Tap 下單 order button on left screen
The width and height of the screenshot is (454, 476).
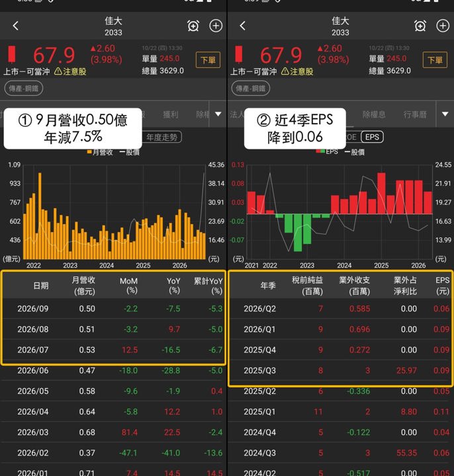[208, 59]
